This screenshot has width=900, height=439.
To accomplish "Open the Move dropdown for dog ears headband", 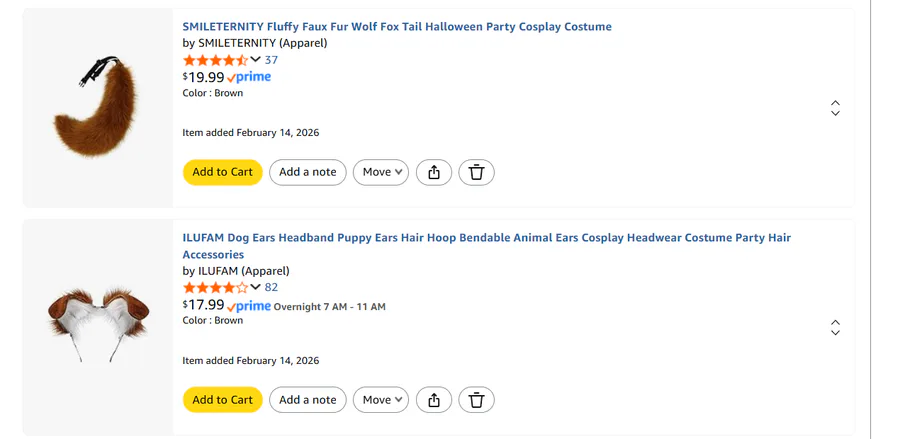I will (381, 400).
